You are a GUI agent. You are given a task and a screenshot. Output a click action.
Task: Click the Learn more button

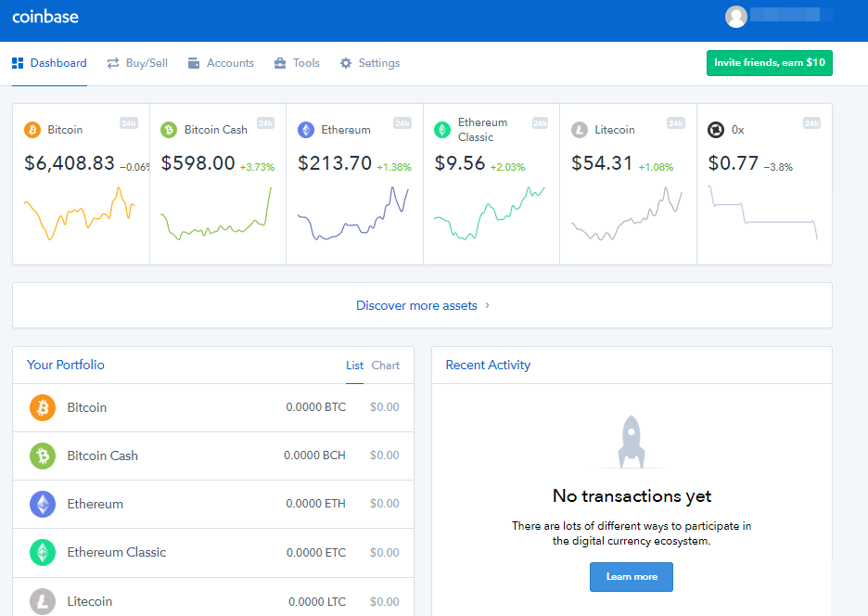pos(632,577)
